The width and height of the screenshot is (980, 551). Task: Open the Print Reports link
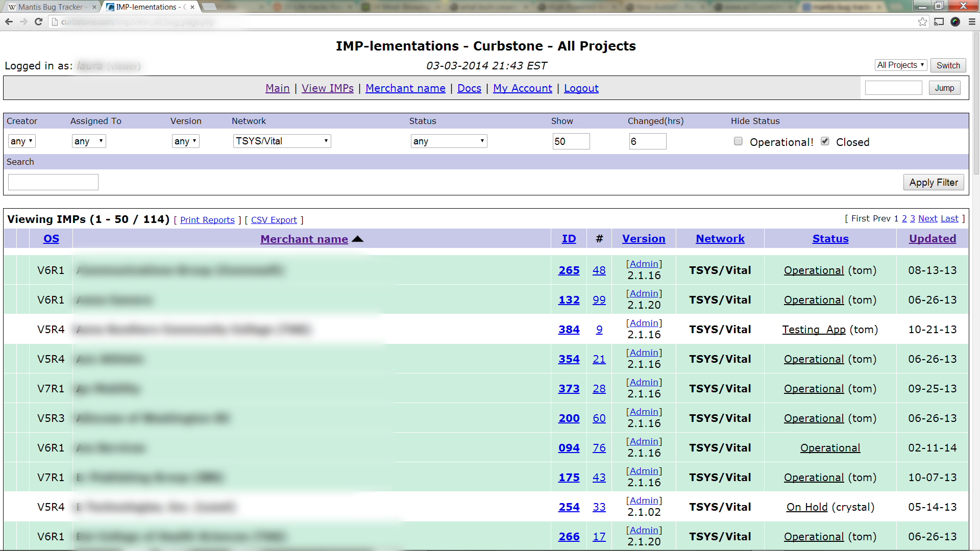(207, 220)
